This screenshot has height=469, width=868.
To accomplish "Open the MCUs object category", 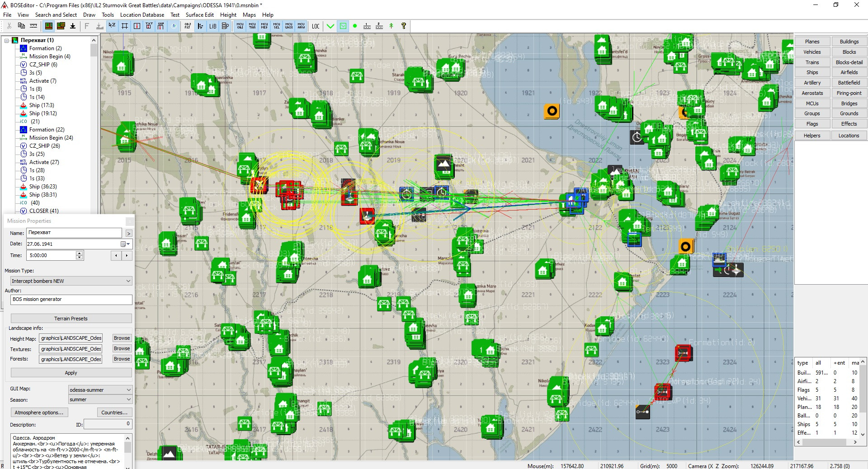I will pyautogui.click(x=812, y=103).
